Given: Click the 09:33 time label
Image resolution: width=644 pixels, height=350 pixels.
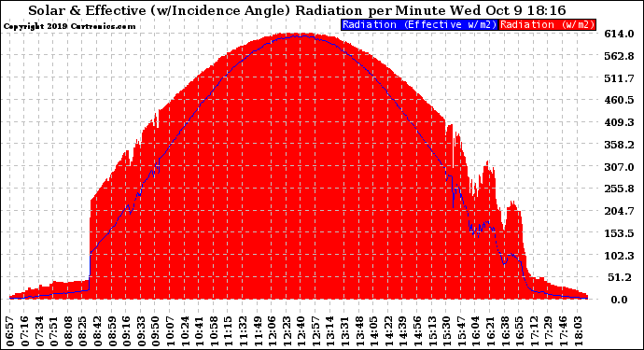Looking at the screenshot, I should point(141,331).
